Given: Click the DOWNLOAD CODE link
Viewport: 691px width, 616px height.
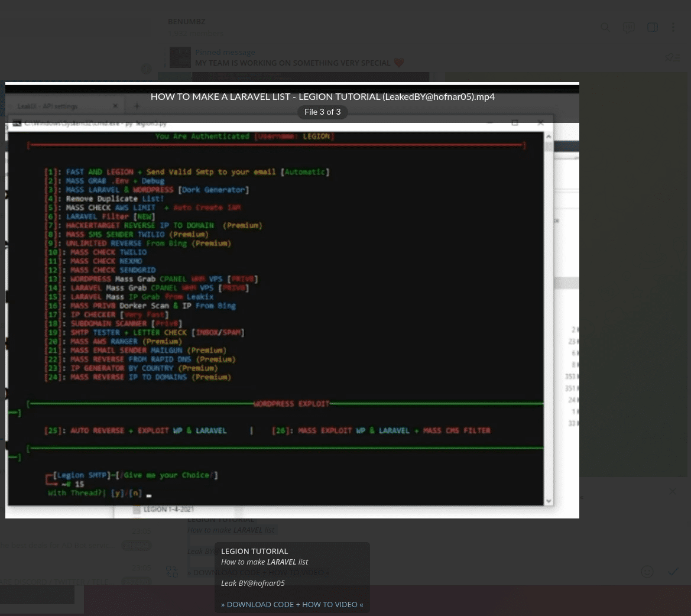Looking at the screenshot, I should pyautogui.click(x=260, y=604).
